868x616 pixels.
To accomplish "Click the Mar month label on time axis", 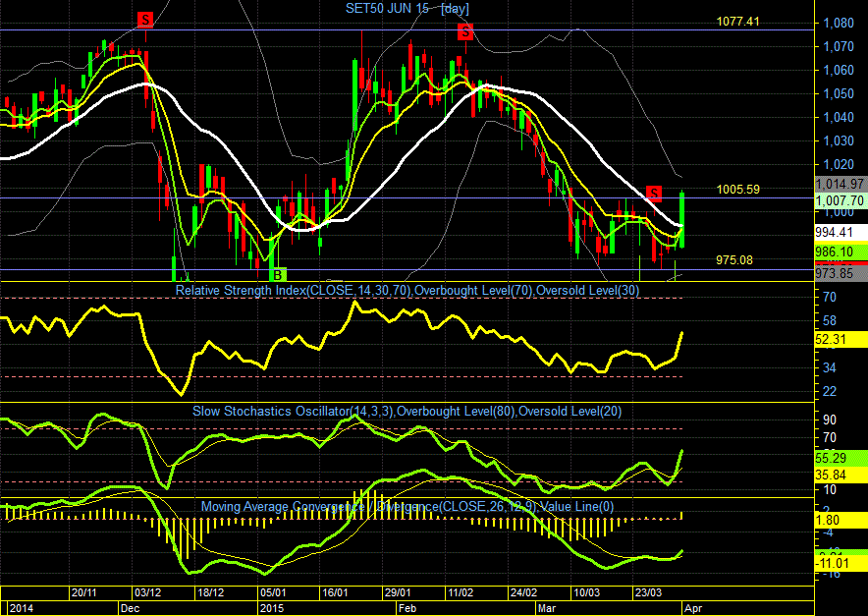I will pos(547,608).
